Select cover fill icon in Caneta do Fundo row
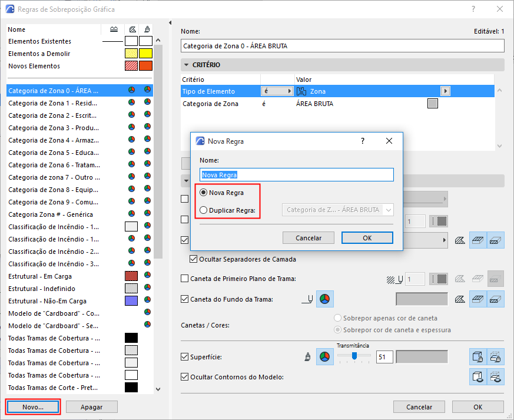The image size is (514, 420). point(478,299)
